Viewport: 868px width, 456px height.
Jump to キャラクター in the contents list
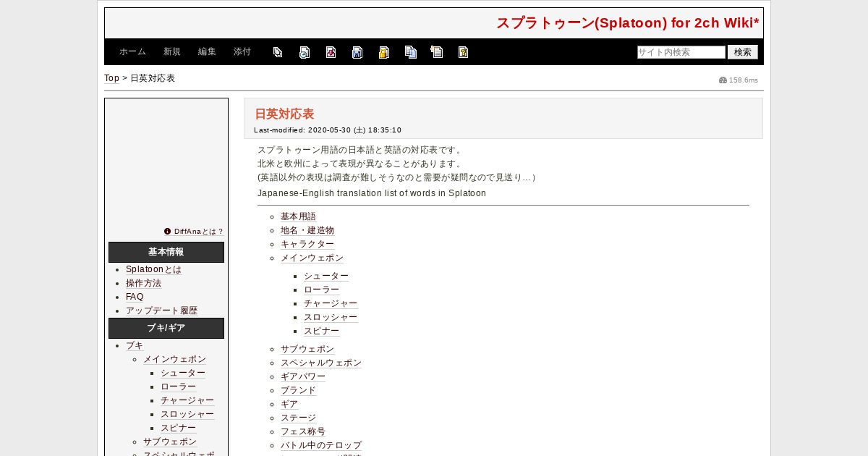[307, 245]
